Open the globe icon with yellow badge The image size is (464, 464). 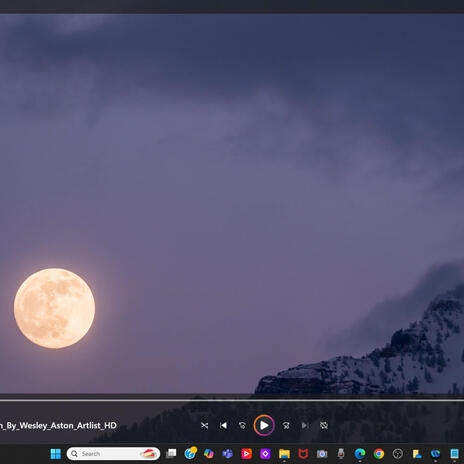tap(190, 454)
